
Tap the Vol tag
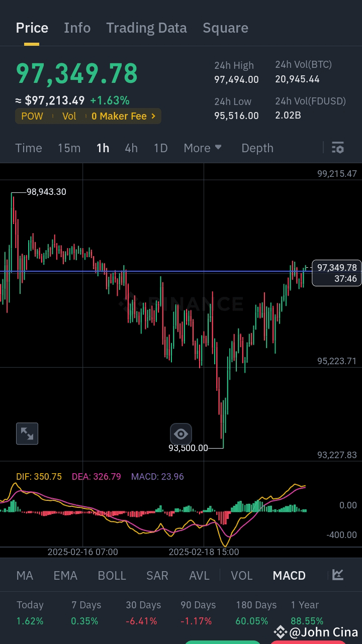tap(69, 116)
